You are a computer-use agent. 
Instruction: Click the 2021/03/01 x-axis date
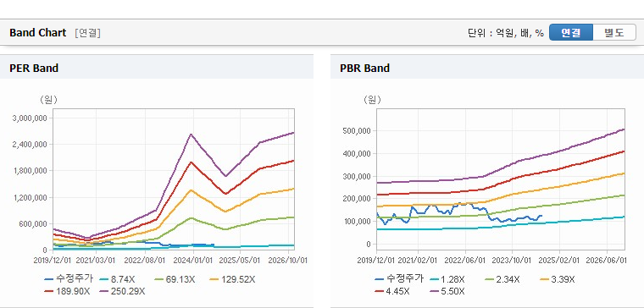(x=96, y=260)
